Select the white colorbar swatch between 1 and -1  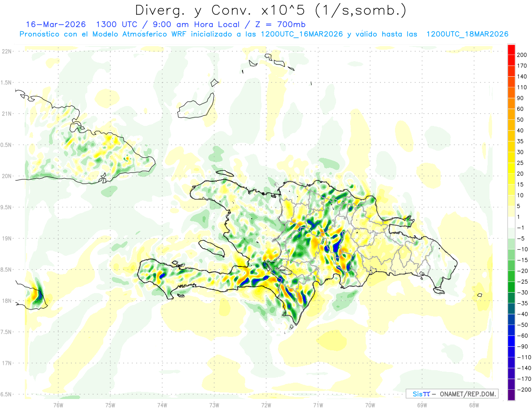pyautogui.click(x=511, y=222)
